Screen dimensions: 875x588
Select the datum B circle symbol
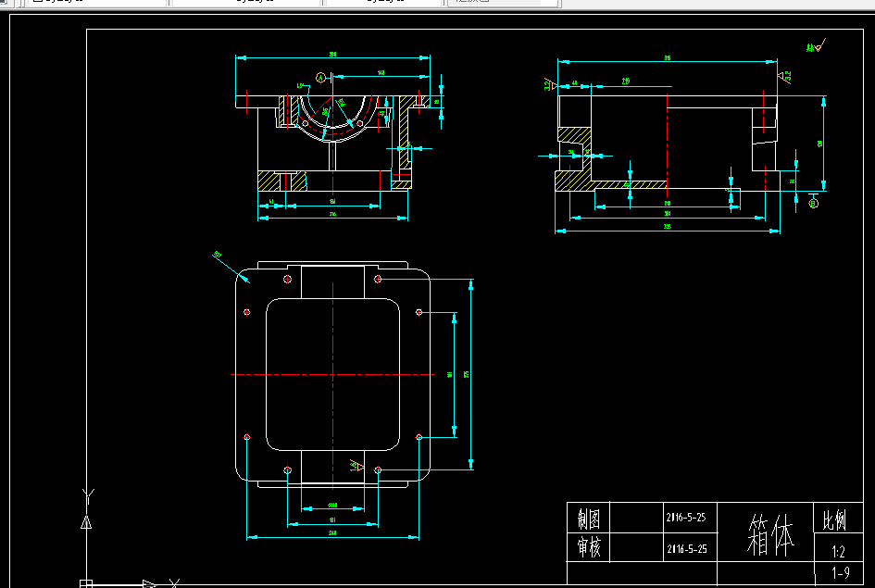pyautogui.click(x=813, y=204)
